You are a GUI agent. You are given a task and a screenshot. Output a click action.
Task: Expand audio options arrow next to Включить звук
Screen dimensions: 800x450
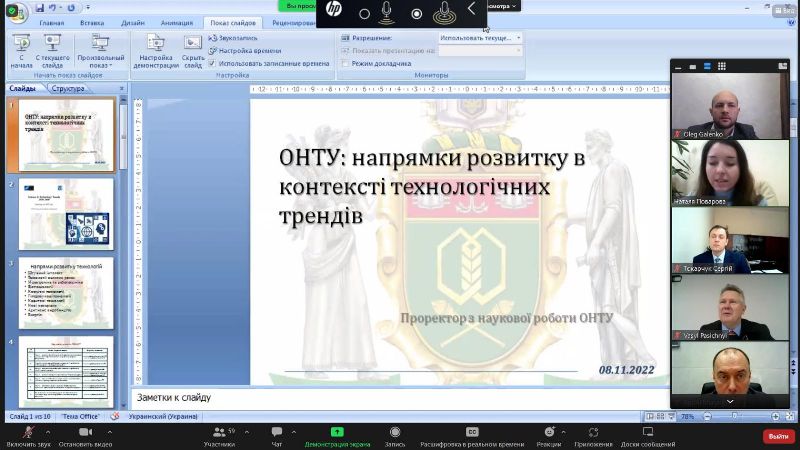[x=48, y=432]
